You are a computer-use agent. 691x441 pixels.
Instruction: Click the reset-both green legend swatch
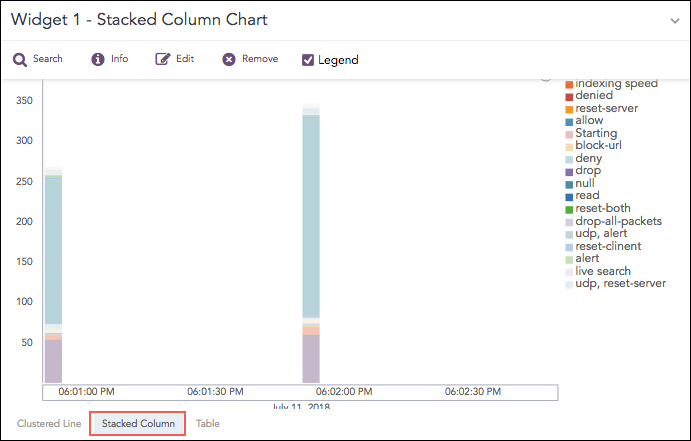coord(569,209)
